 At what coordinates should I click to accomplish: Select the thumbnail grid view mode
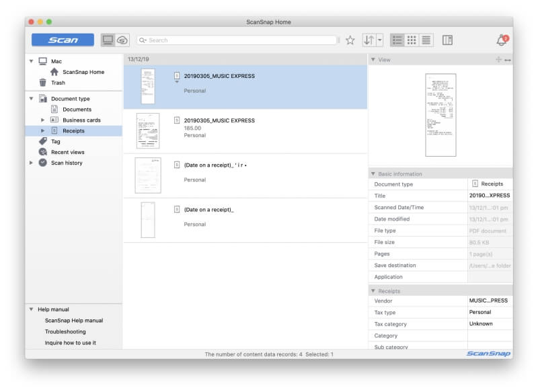coord(412,40)
